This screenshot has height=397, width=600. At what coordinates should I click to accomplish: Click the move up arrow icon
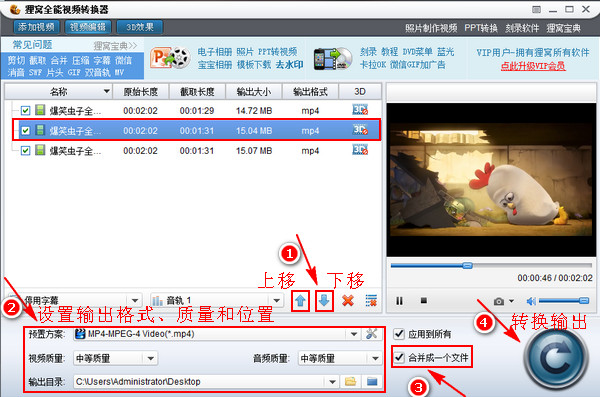(x=300, y=301)
